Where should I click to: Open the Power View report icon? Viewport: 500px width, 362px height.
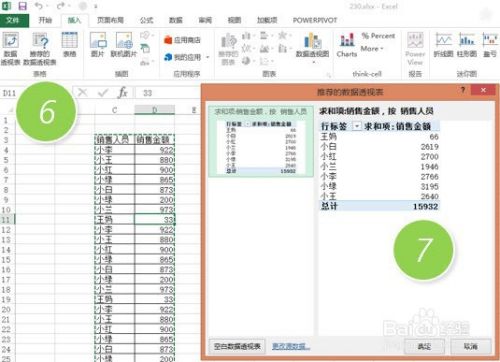415,49
